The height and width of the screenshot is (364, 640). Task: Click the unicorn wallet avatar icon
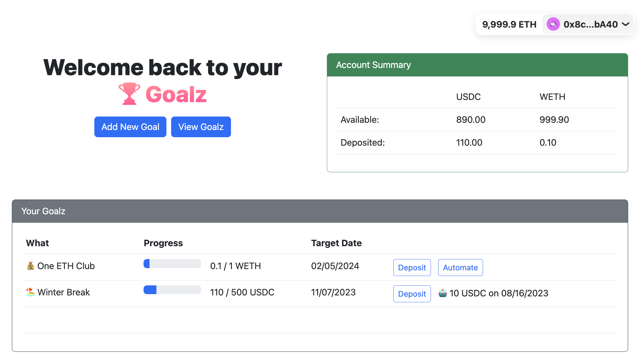(x=553, y=24)
